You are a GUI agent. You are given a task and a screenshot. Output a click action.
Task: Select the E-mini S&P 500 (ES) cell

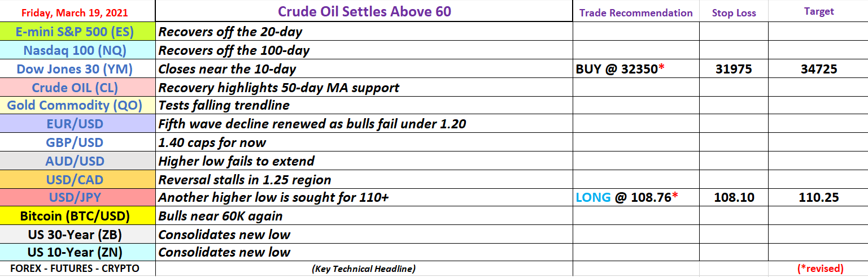point(77,32)
